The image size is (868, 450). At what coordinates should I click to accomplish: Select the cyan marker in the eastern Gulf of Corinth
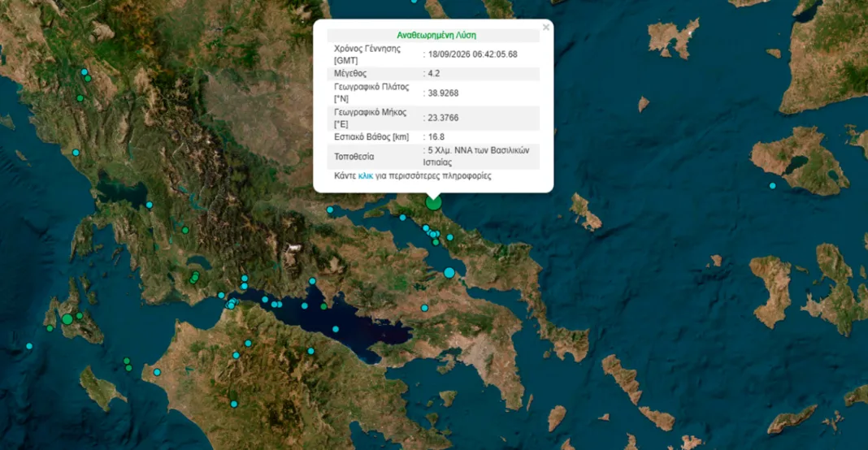click(336, 329)
